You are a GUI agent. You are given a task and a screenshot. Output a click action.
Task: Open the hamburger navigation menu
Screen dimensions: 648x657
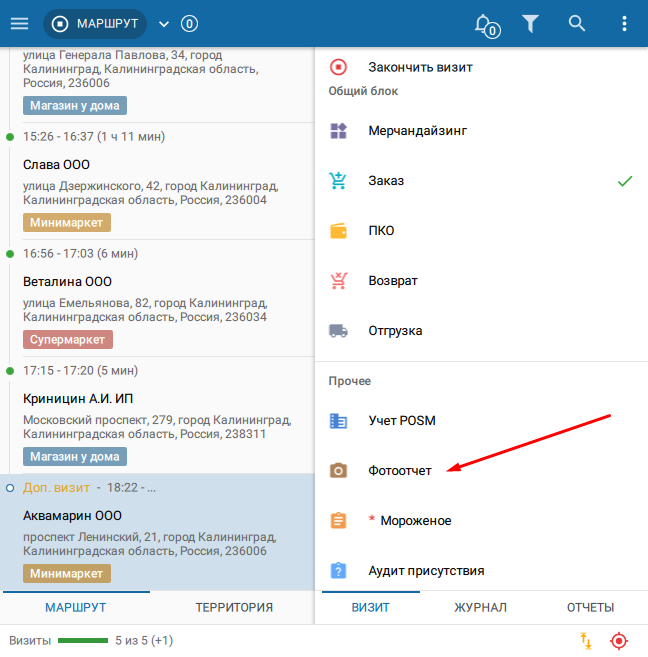coord(19,23)
